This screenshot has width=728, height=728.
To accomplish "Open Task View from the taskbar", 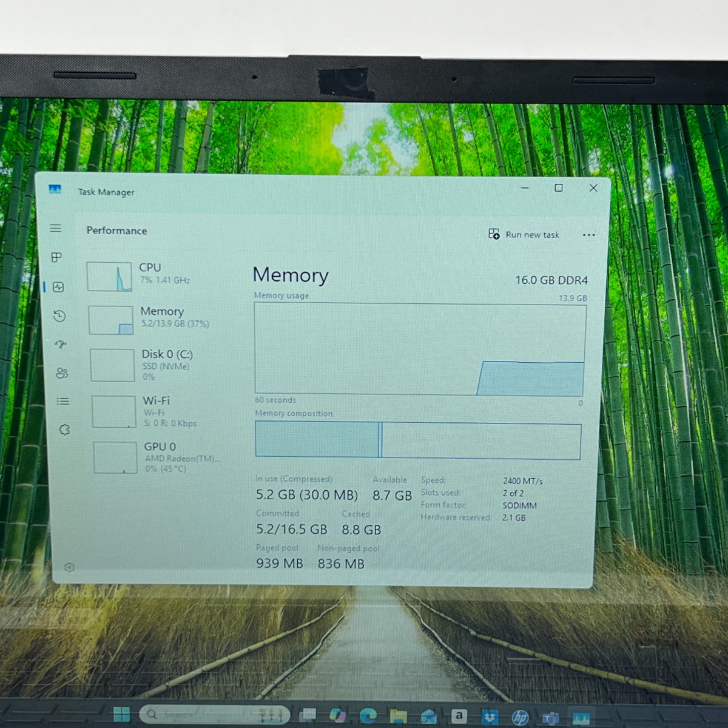I will point(308,716).
